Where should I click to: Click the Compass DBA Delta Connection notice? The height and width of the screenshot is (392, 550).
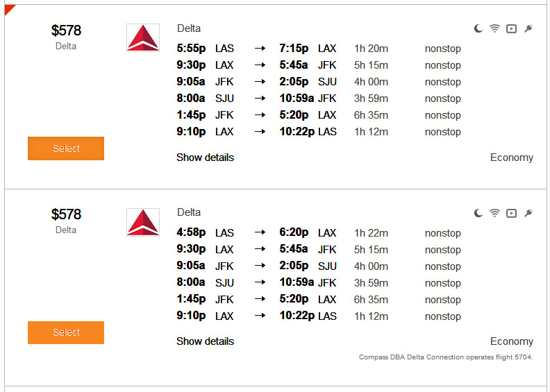(445, 357)
